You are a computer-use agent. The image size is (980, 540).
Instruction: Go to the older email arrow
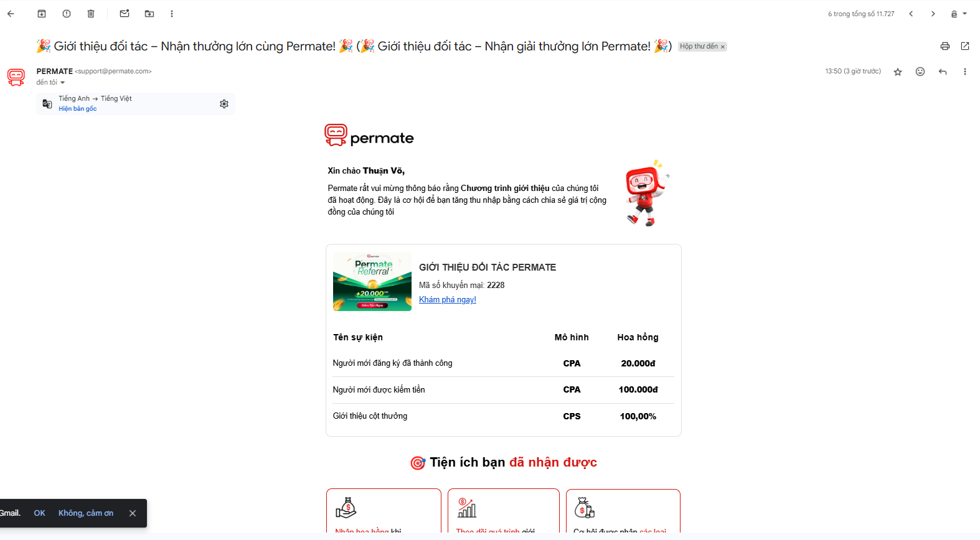tap(933, 14)
